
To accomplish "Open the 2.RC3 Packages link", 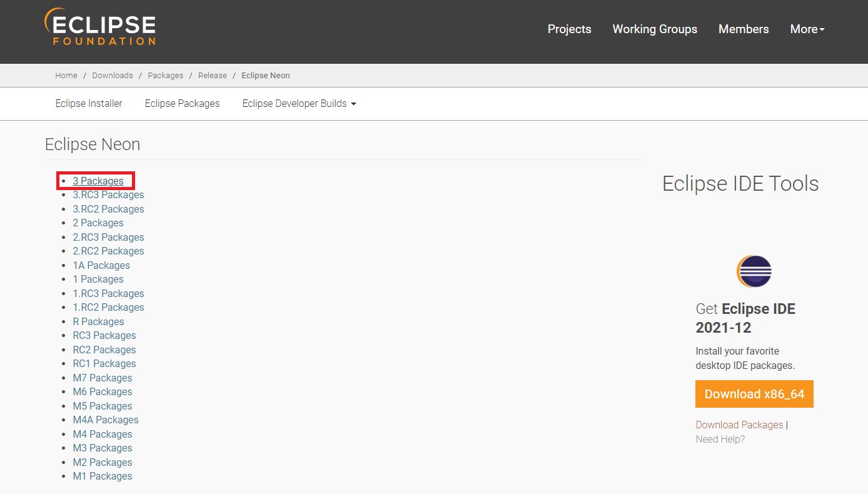I will click(x=108, y=238).
